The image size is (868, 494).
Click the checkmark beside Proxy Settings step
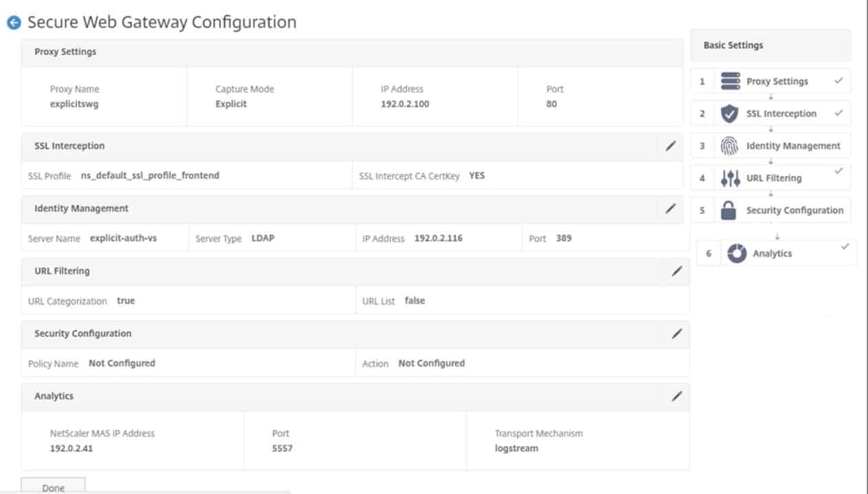tap(839, 79)
